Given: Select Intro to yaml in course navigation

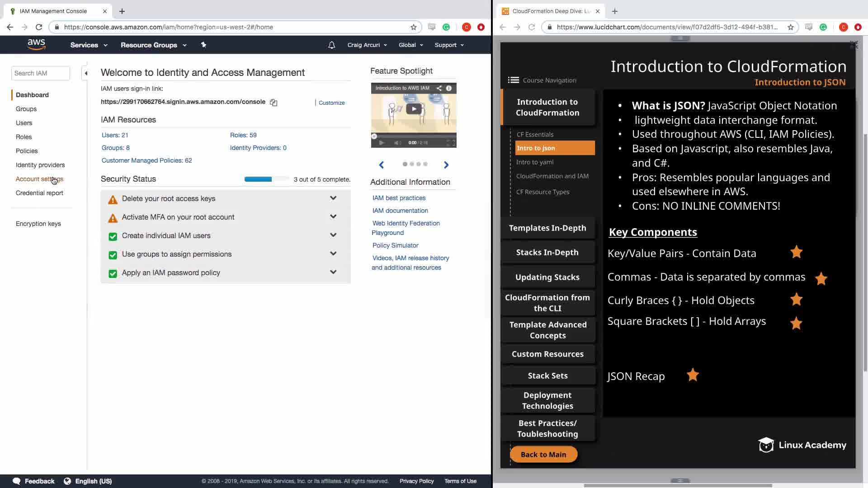Looking at the screenshot, I should [535, 162].
